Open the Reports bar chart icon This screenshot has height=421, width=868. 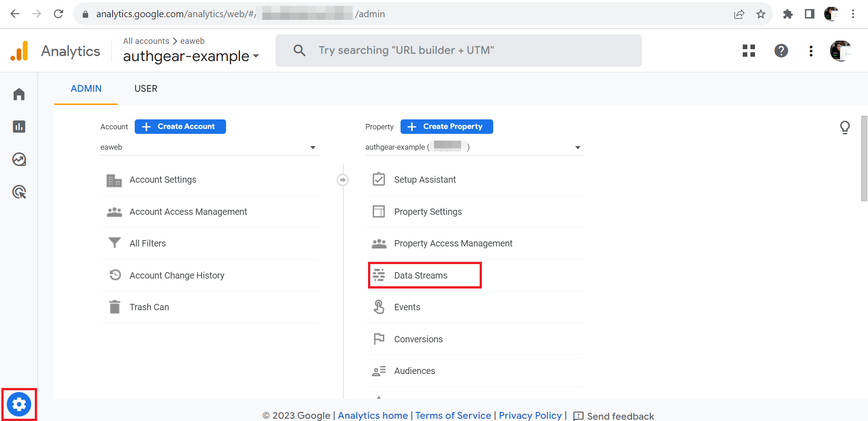pyautogui.click(x=19, y=127)
